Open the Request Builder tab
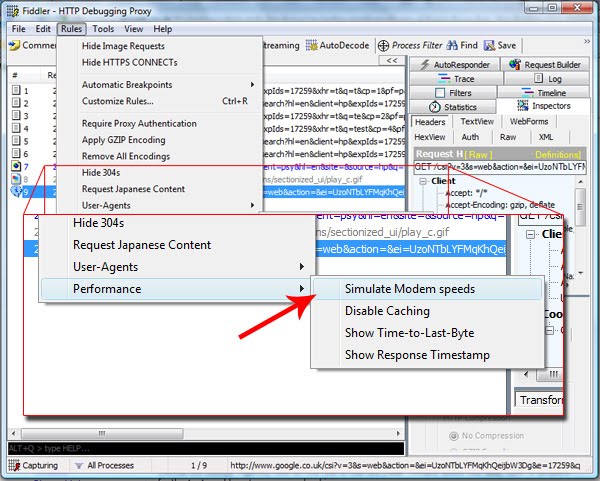 (x=545, y=65)
